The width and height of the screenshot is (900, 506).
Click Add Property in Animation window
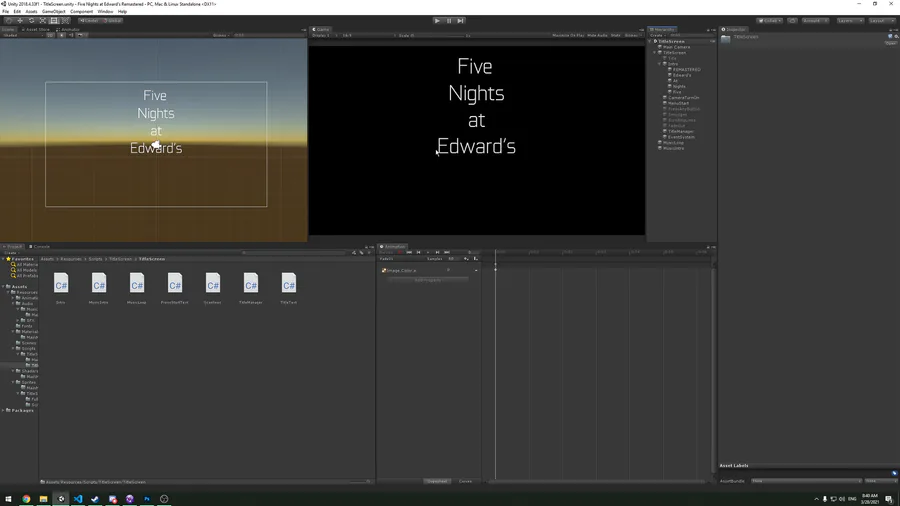428,280
